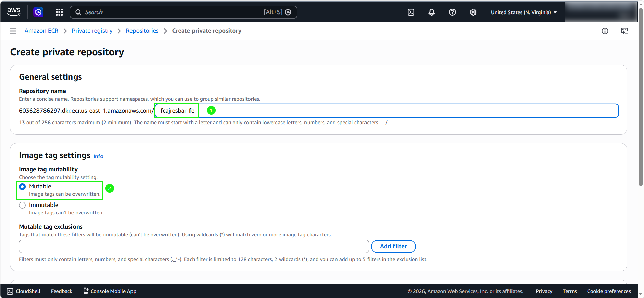Open the tutorials panel icon near info
The width and height of the screenshot is (644, 298).
point(624,31)
